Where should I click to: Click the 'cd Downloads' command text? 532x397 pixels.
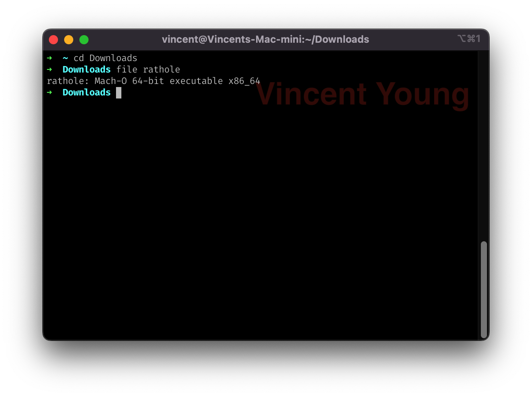pyautogui.click(x=105, y=58)
